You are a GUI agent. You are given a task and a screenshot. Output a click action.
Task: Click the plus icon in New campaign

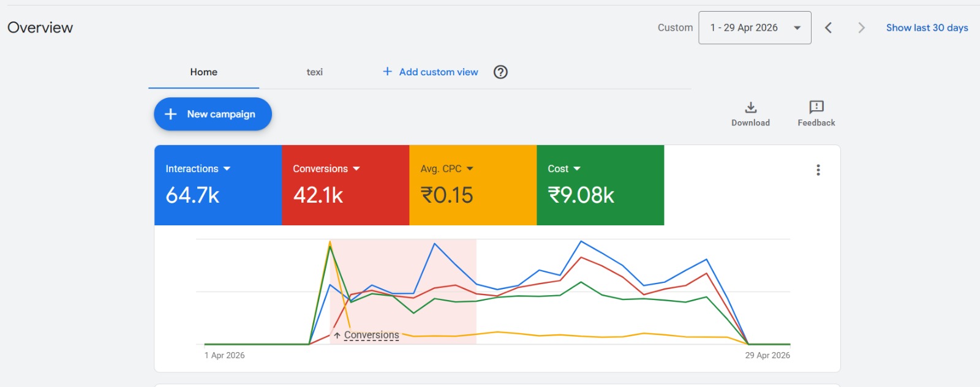tap(171, 114)
